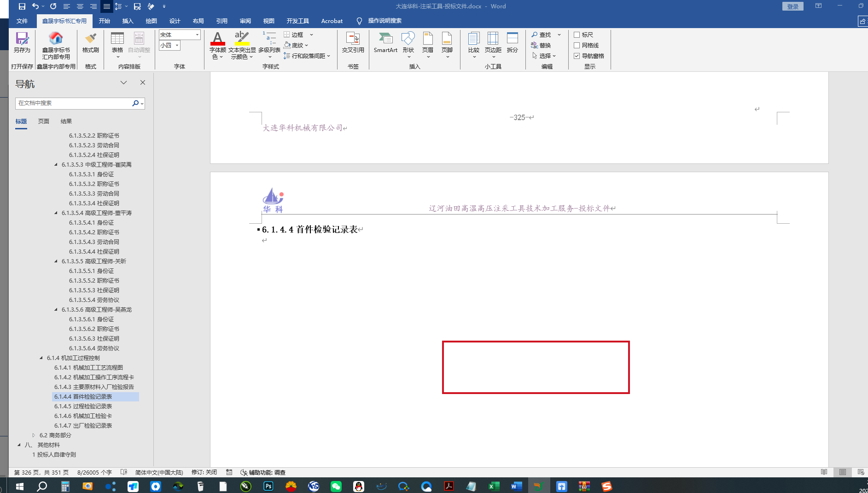
Task: Open the font name 宋体 dropdown
Action: [x=197, y=35]
